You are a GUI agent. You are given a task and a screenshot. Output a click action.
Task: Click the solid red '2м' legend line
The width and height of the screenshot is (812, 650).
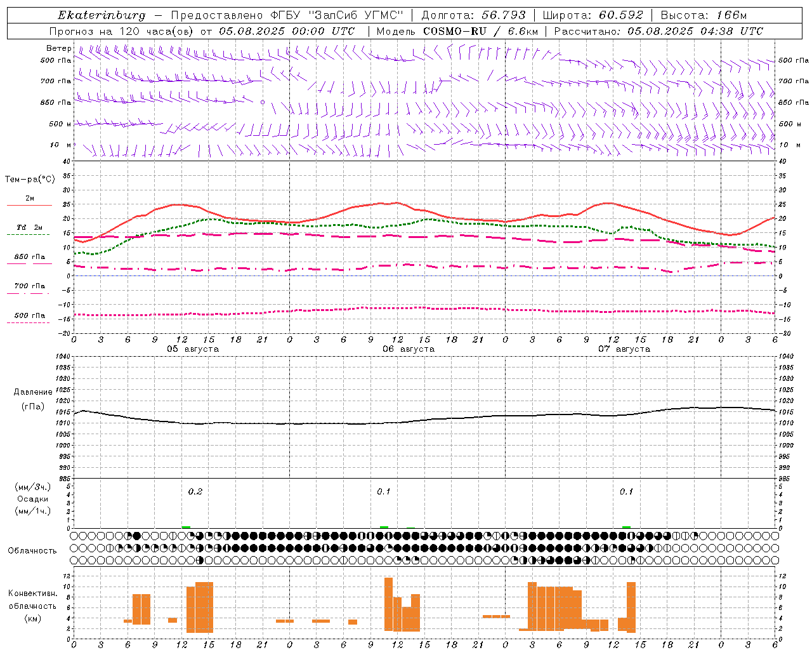[x=29, y=205]
